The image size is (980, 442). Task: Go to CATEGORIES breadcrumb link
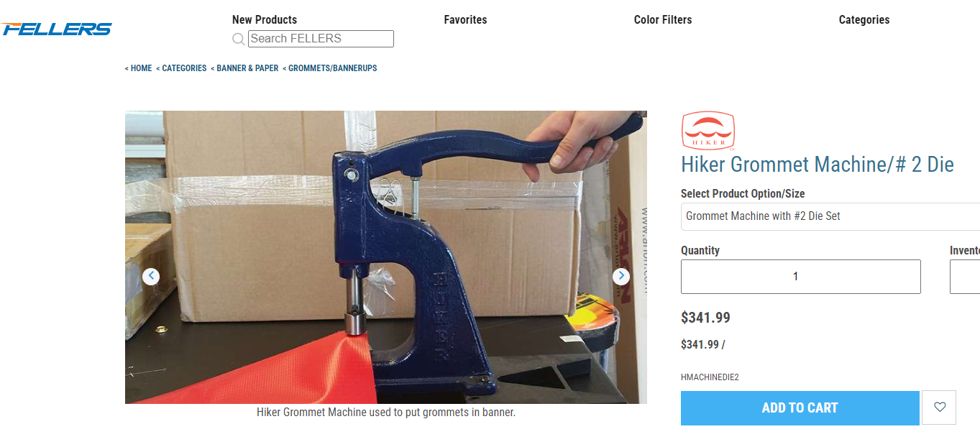181,68
